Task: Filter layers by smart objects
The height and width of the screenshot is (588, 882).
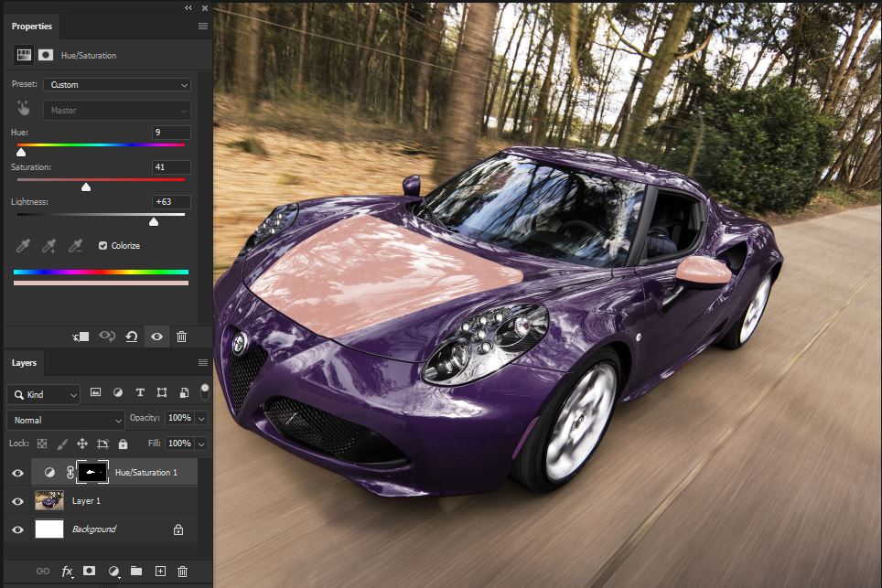Action: point(184,392)
